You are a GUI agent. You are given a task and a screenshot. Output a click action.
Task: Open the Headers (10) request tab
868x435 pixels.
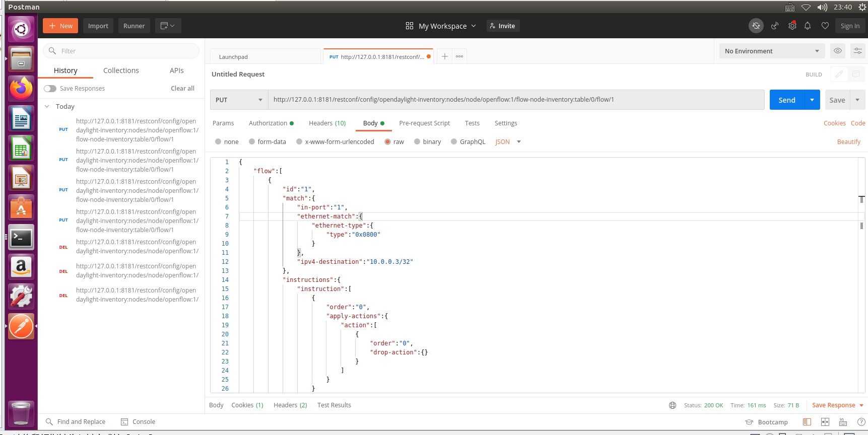[327, 123]
